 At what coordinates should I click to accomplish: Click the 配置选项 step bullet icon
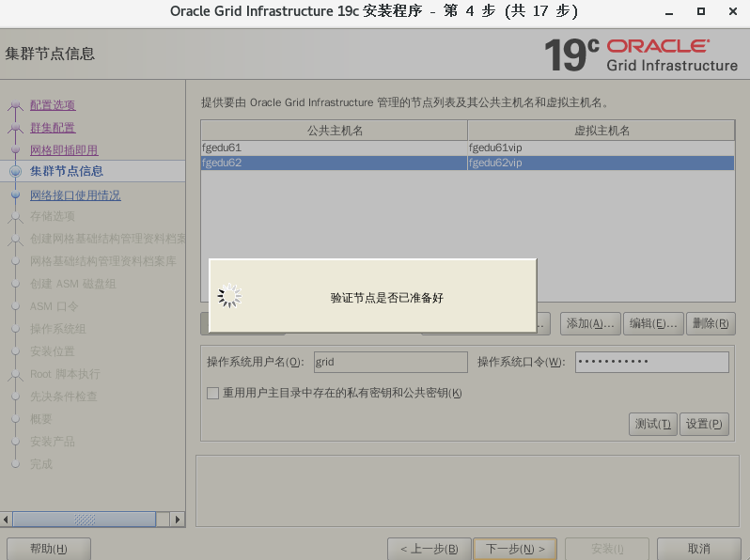click(x=15, y=104)
